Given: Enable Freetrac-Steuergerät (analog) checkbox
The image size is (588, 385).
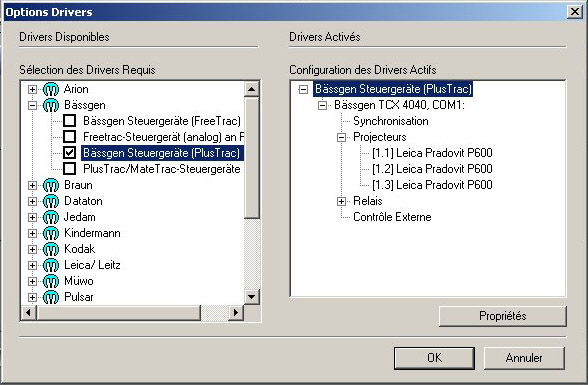Looking at the screenshot, I should 69,137.
